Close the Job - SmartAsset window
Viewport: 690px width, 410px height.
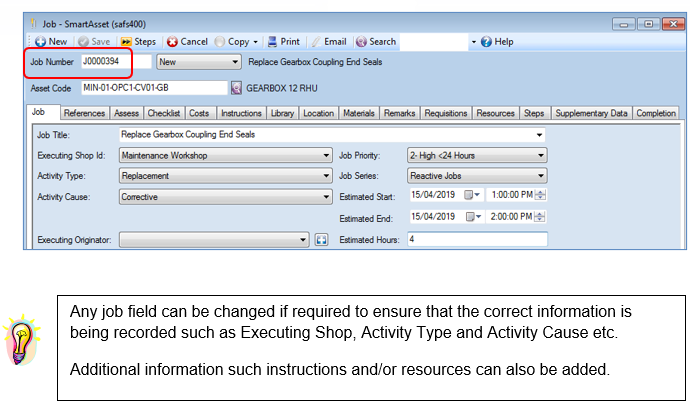pyautogui.click(x=673, y=24)
